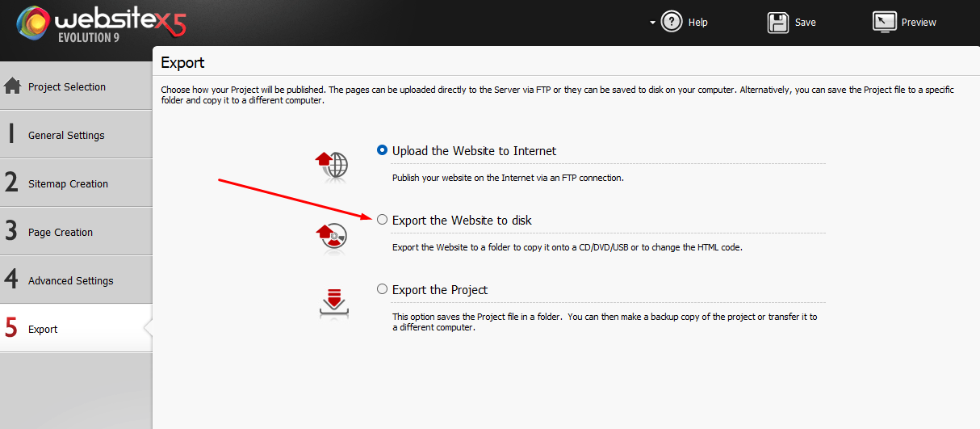This screenshot has height=429, width=980.
Task: Click the Save floppy disk icon
Action: coord(778,22)
